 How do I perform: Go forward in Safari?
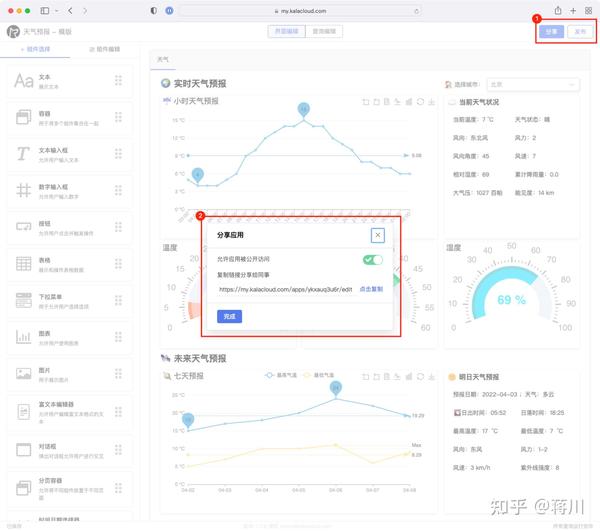[85, 11]
